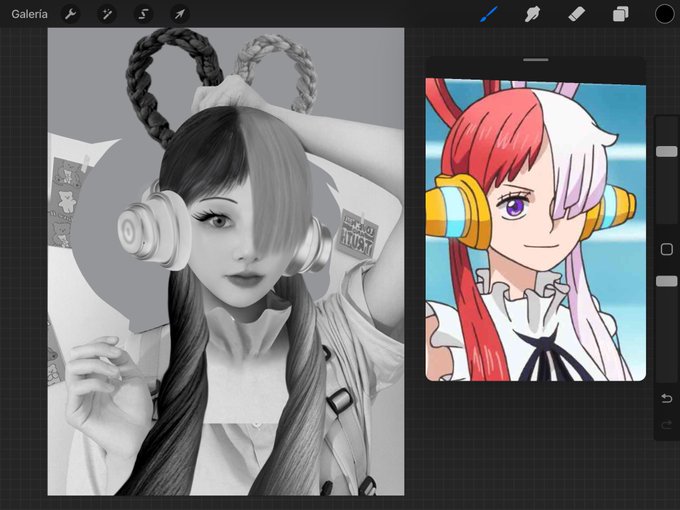Open the black color picker swatch
The width and height of the screenshot is (680, 510).
click(664, 14)
